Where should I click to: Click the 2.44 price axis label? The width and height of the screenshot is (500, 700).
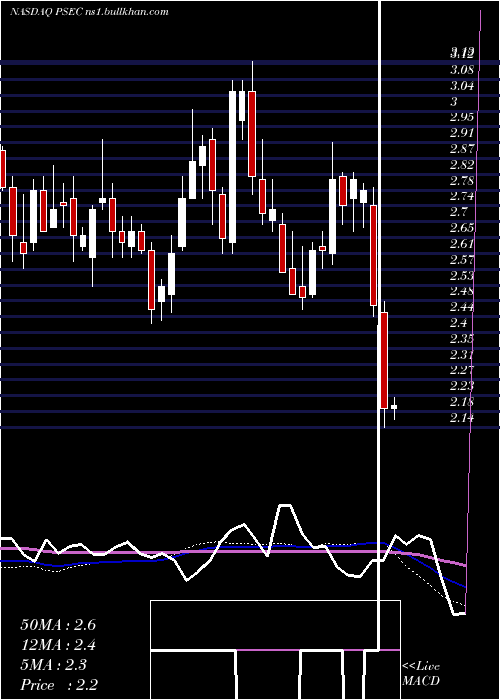click(462, 308)
